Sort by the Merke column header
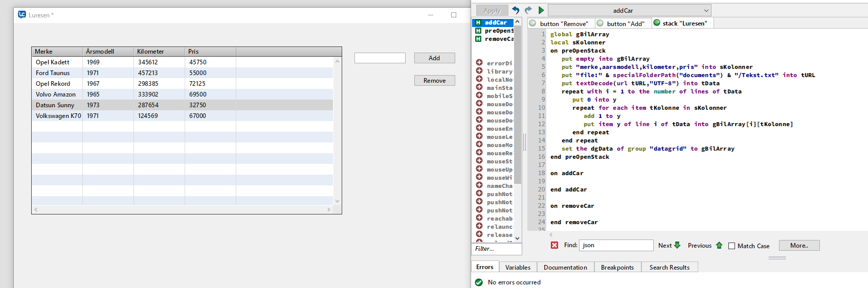868x288 pixels. click(x=57, y=52)
